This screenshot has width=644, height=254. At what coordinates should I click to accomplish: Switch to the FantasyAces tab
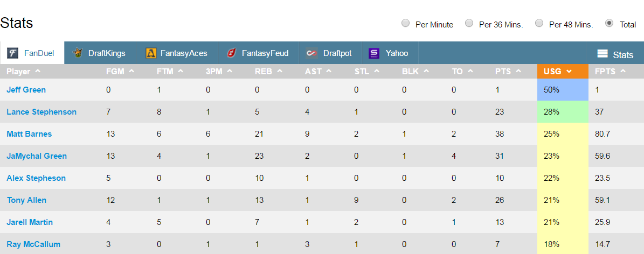tap(177, 53)
